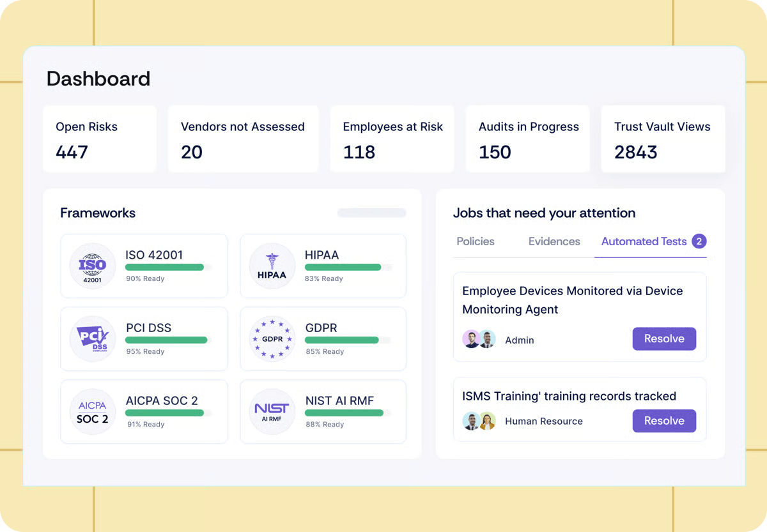Click the Frameworks section heading
This screenshot has height=532, width=767.
coord(98,213)
